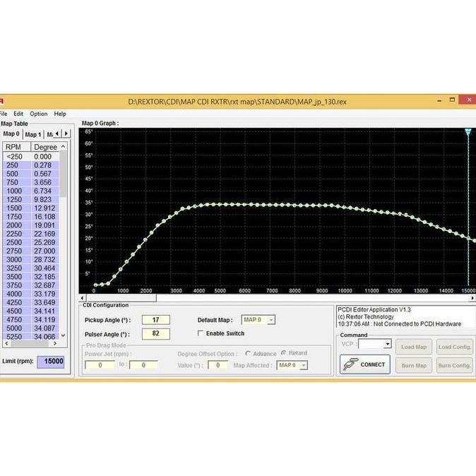The width and height of the screenshot is (476, 476).
Task: Click the graph scroll left arrow
Action: pyautogui.click(x=82, y=298)
